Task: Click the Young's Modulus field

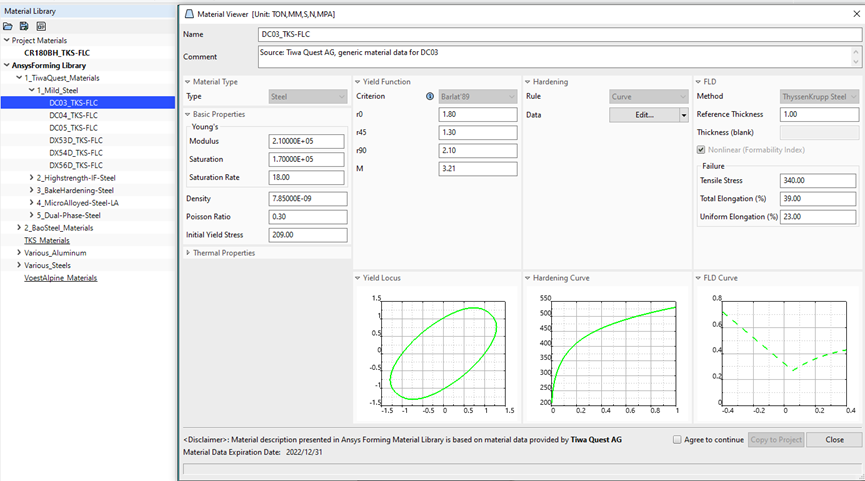Action: 307,141
